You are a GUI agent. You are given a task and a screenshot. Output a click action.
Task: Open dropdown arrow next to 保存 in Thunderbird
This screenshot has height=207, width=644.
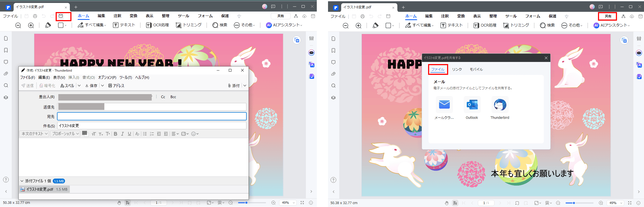[102, 86]
